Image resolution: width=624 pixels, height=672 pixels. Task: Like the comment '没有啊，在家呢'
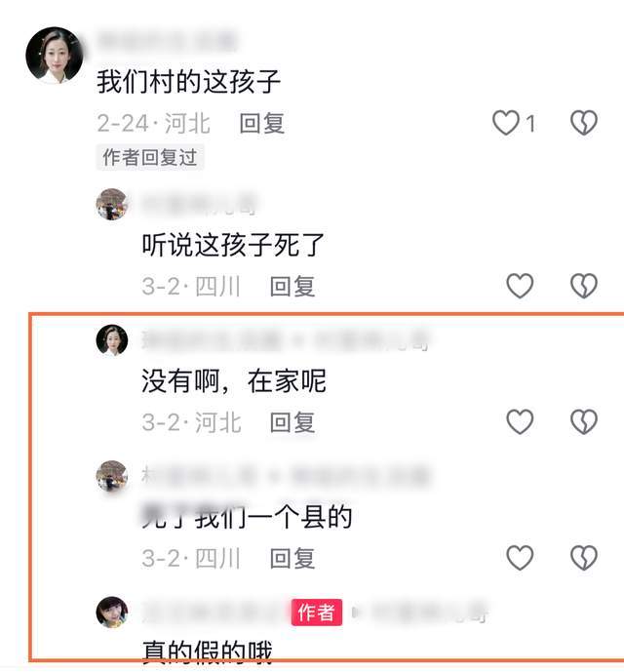pyautogui.click(x=520, y=421)
